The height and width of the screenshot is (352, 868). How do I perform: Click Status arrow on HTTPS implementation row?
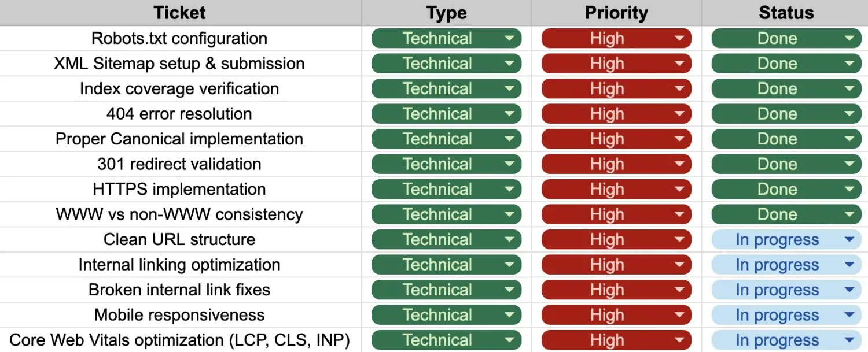tap(849, 190)
